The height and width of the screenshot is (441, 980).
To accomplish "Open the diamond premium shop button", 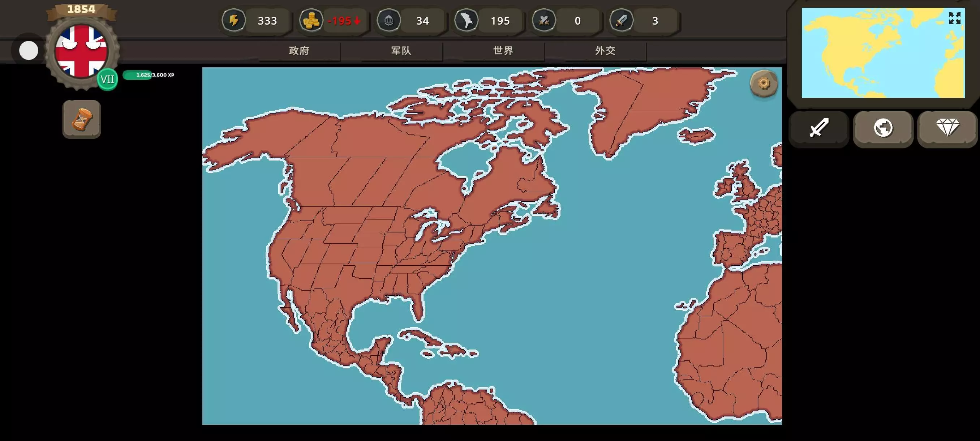I will (x=947, y=128).
